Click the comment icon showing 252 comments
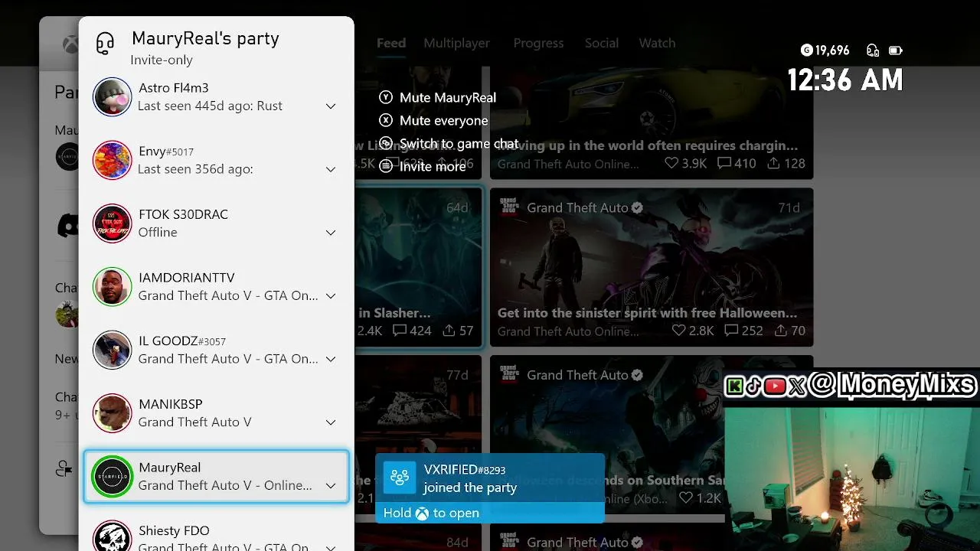Screen dimensions: 980x551 (730, 331)
